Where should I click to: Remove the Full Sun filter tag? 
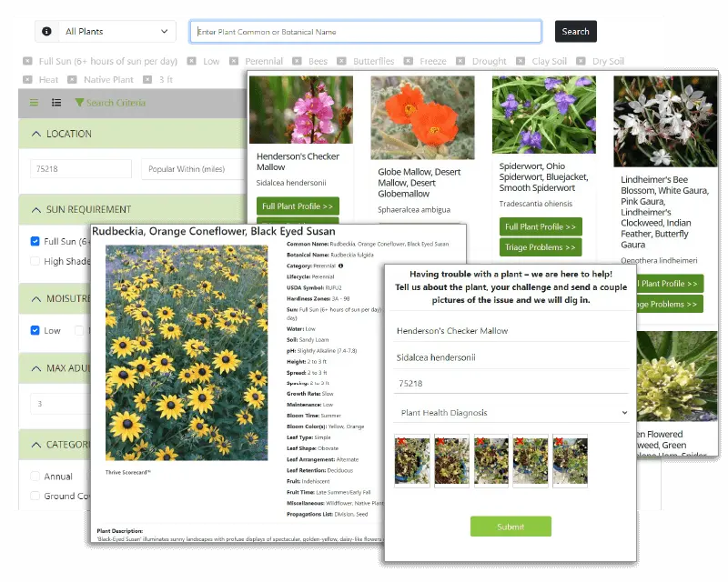click(x=28, y=62)
